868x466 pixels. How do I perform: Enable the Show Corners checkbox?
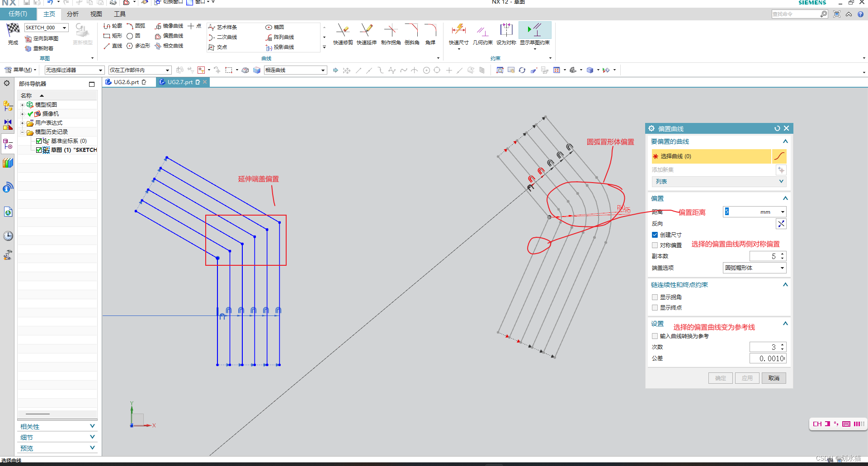coord(655,297)
